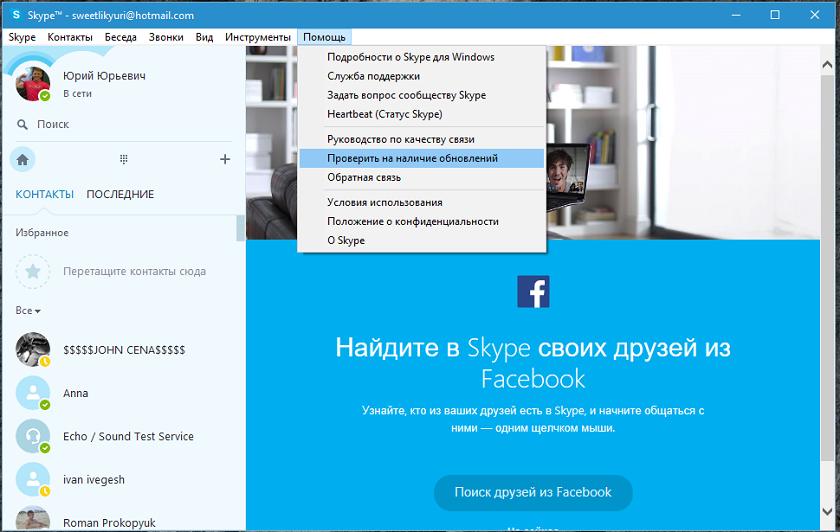Click the main pane scrollbar down arrow
840x532 pixels.
click(827, 512)
